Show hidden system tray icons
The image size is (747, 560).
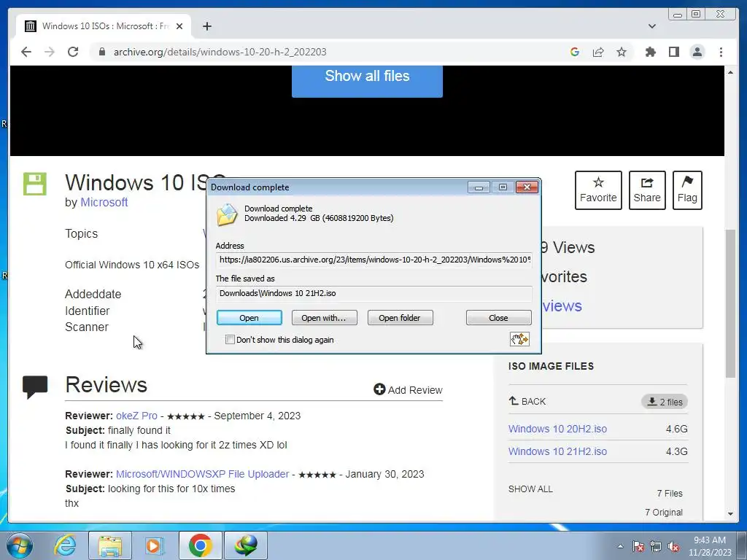[620, 546]
